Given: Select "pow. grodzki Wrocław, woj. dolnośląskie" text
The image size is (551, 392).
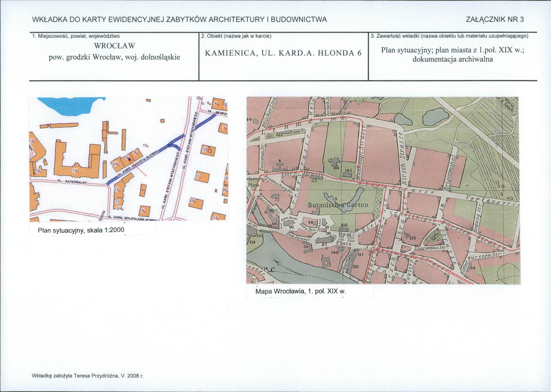Looking at the screenshot, I should click(114, 57).
